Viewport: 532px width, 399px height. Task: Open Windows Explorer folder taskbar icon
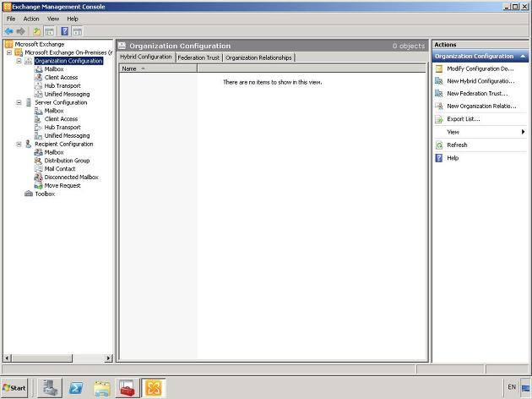102,388
